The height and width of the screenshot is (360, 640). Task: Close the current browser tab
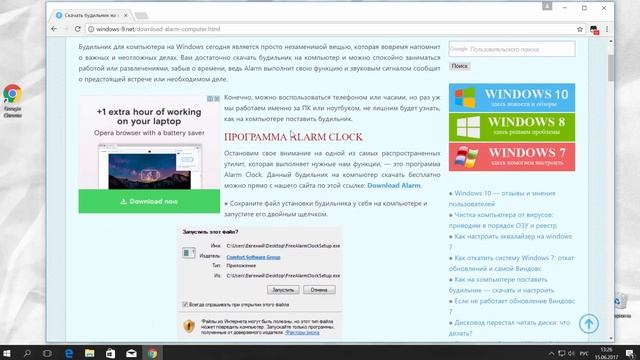[126, 15]
